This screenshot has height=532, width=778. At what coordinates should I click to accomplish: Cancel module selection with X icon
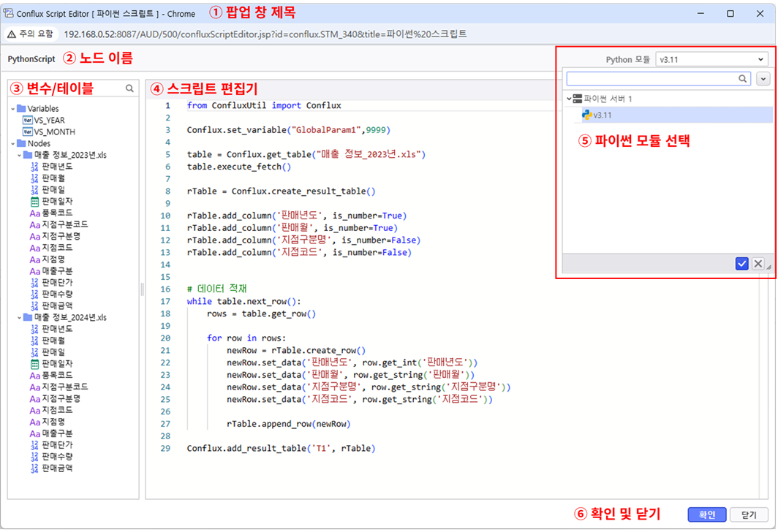point(758,264)
